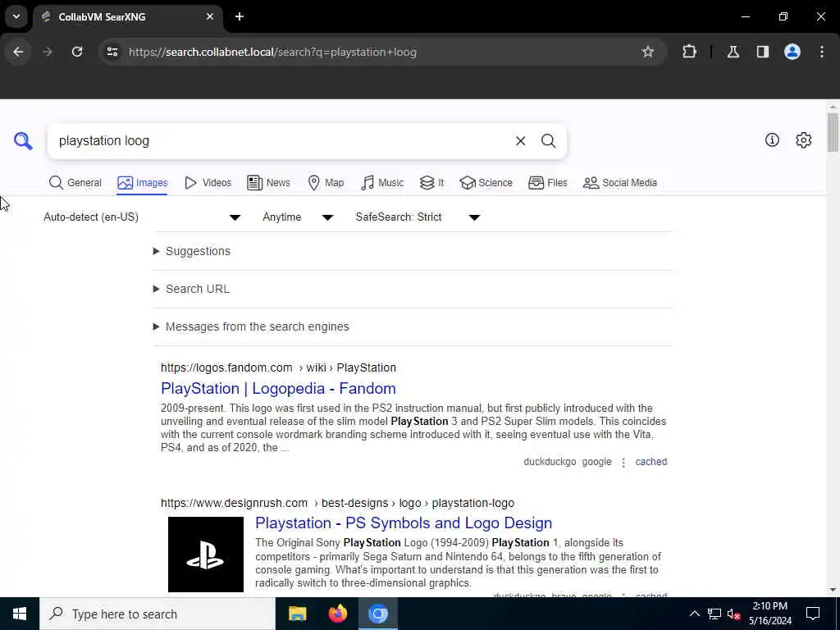Open a new browser tab

240,16
